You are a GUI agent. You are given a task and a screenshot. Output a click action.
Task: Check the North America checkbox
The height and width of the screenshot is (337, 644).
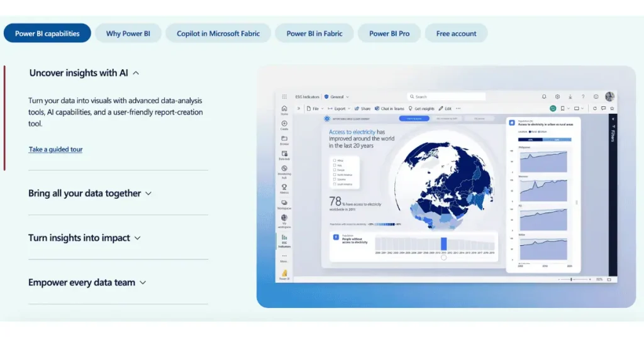click(x=335, y=174)
